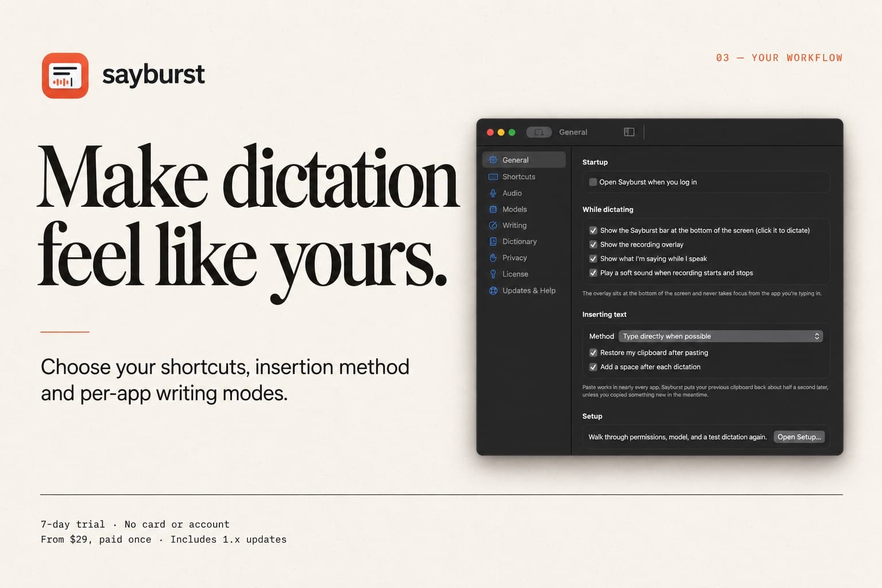Toggle the sidebar with the toolbar panel icon

[629, 132]
